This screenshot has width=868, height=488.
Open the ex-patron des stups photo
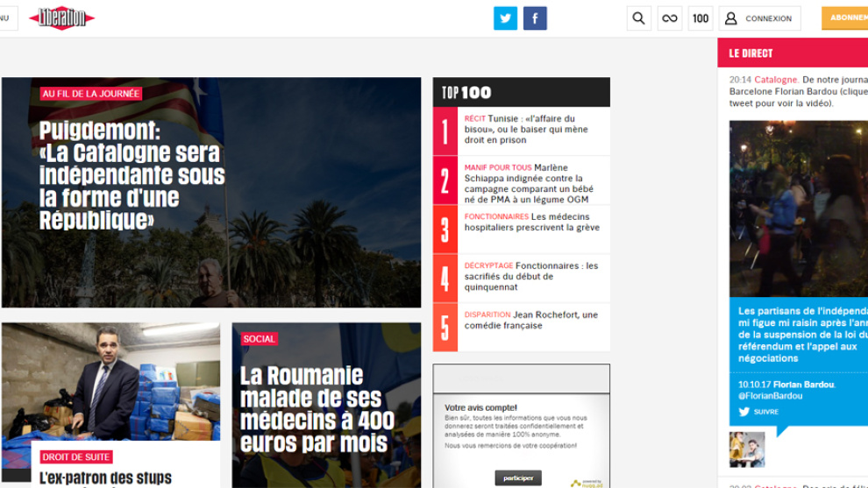[x=110, y=381]
